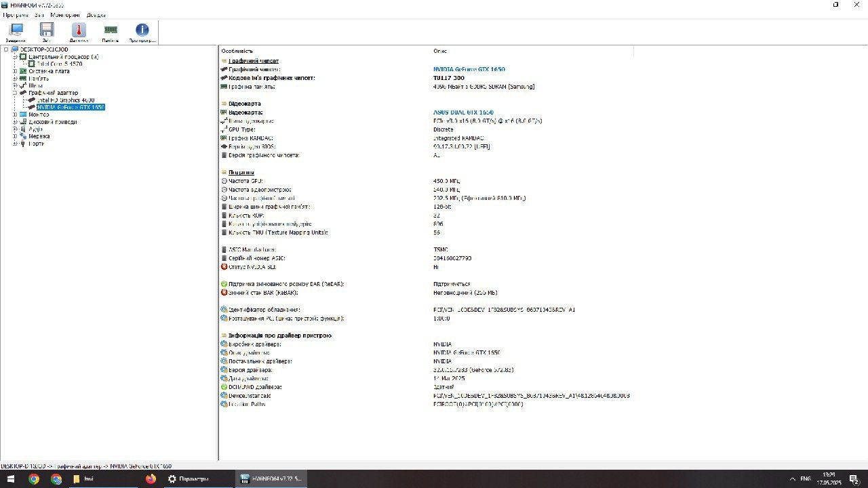The width and height of the screenshot is (868, 488).
Task: Click the Аудіо speaker icon in tree
Action: pyautogui.click(x=23, y=129)
